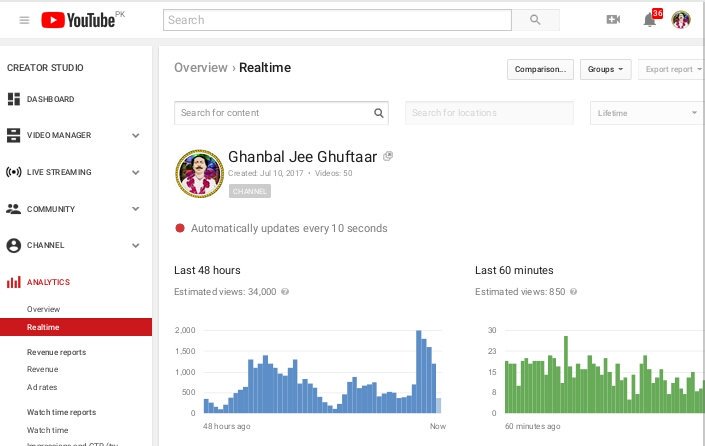705x446 pixels.
Task: Click the tallest green bar in 60 minutes chart
Action: click(566, 375)
